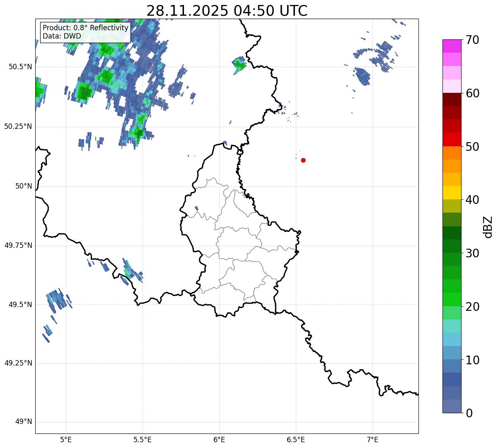The height and width of the screenshot is (448, 498).
Task: Click the 7°E longitude label
Action: click(372, 440)
